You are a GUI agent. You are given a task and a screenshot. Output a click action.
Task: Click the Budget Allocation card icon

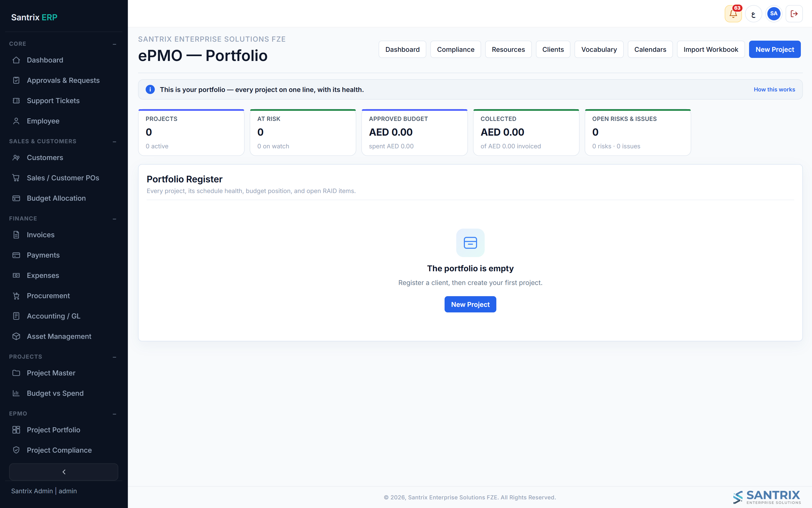click(16, 198)
